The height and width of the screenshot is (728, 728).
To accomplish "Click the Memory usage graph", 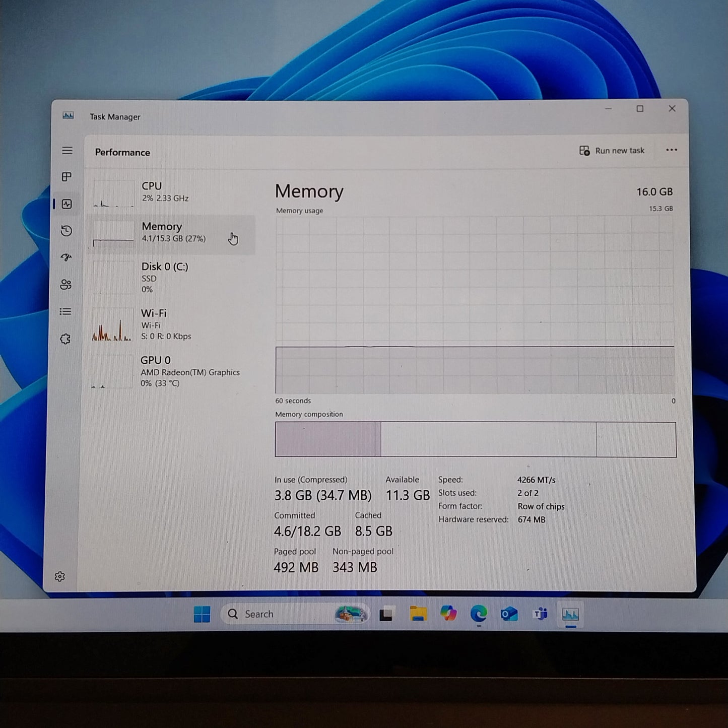I will pyautogui.click(x=475, y=305).
